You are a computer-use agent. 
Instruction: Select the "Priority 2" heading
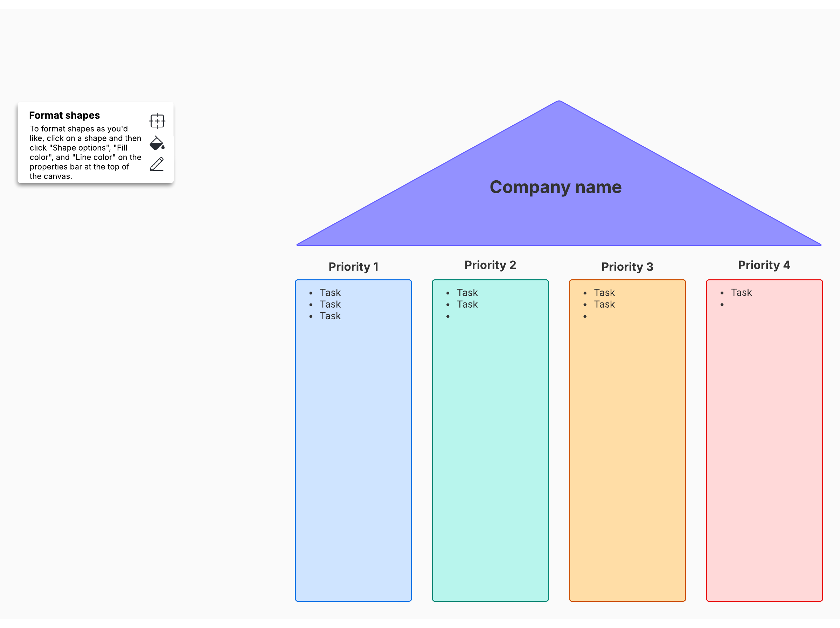(490, 265)
